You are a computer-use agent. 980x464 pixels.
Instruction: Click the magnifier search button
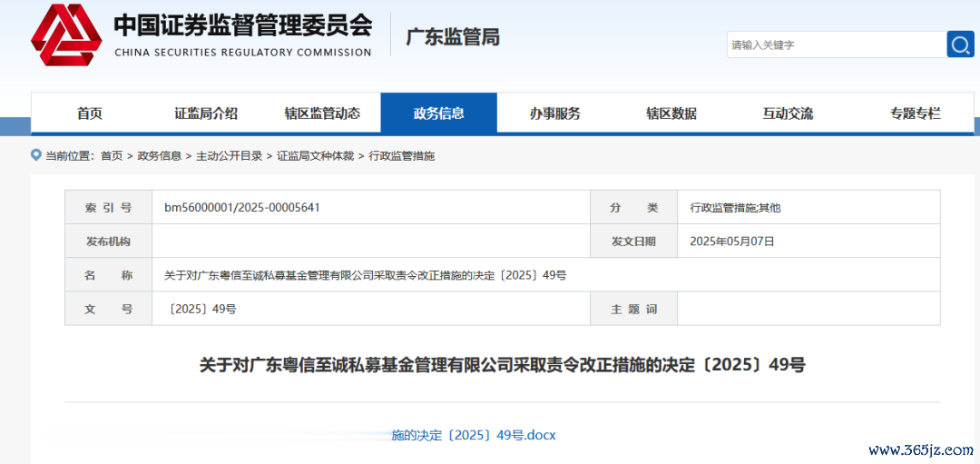[960, 44]
